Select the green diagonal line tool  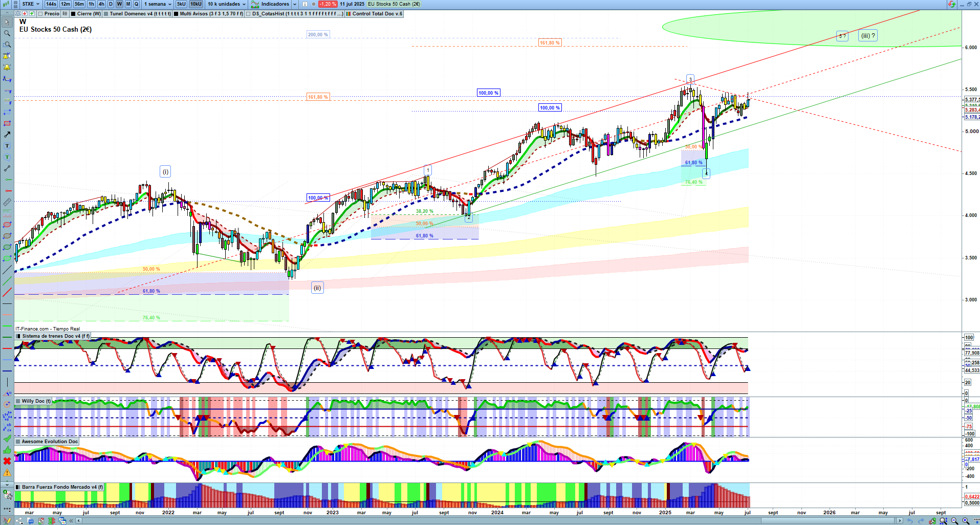tap(7, 281)
